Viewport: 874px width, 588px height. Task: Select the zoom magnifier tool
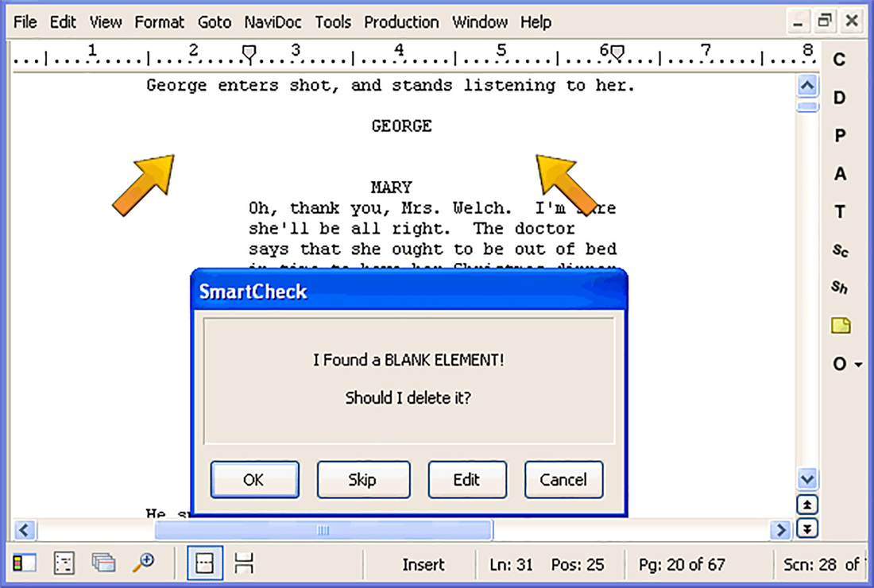pos(145,563)
